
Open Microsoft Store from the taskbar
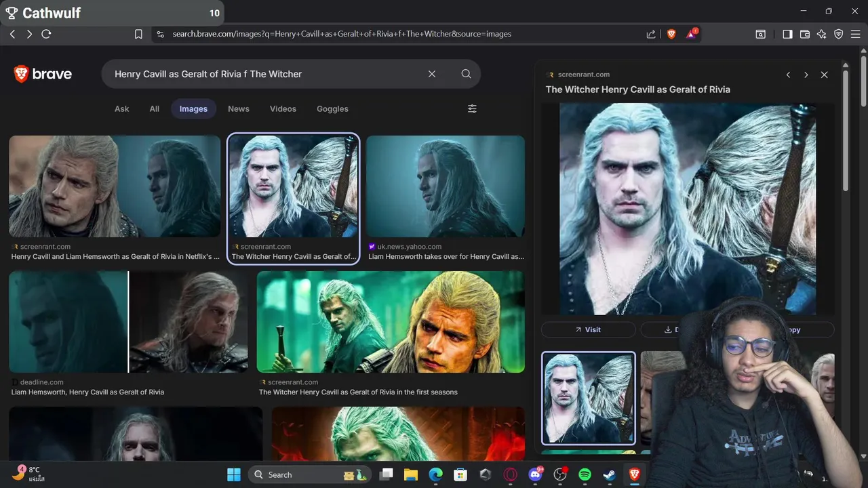coord(460,474)
